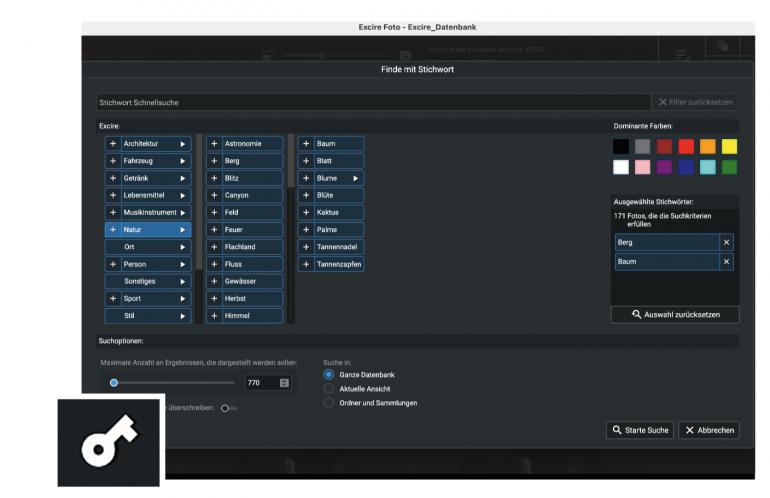Expand Architektur subcategories arrow

(183, 144)
